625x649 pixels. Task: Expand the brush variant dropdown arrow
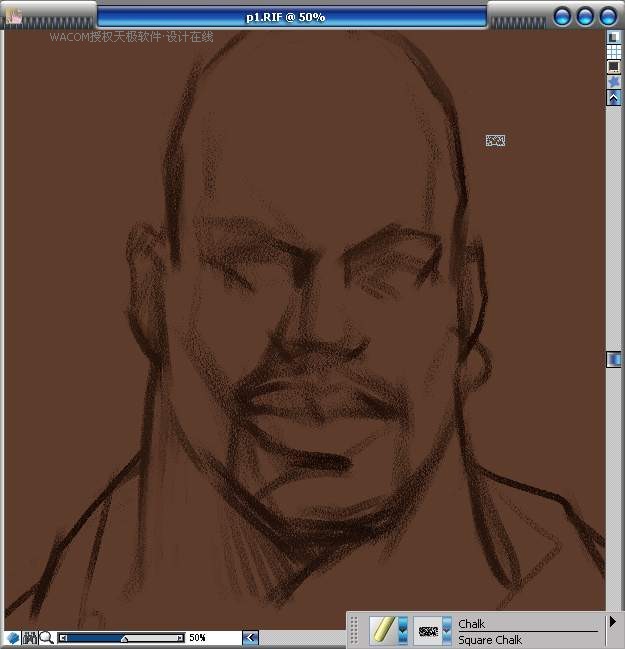[x=447, y=629]
